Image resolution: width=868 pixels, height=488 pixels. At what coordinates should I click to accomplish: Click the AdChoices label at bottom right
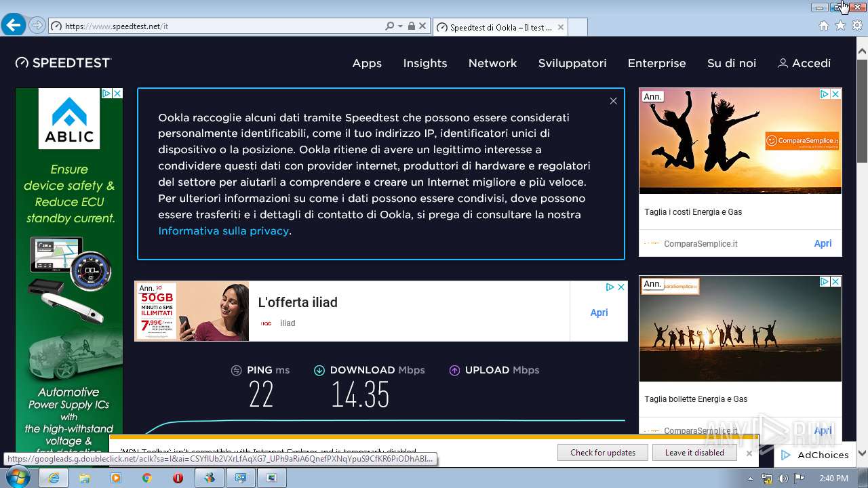pos(823,455)
